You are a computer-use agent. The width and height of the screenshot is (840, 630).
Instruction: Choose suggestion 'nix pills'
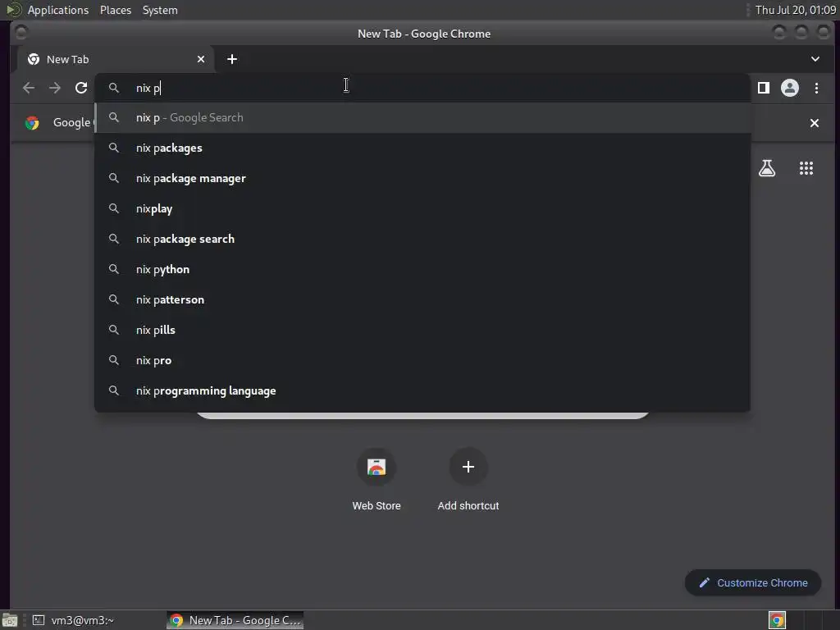point(422,330)
